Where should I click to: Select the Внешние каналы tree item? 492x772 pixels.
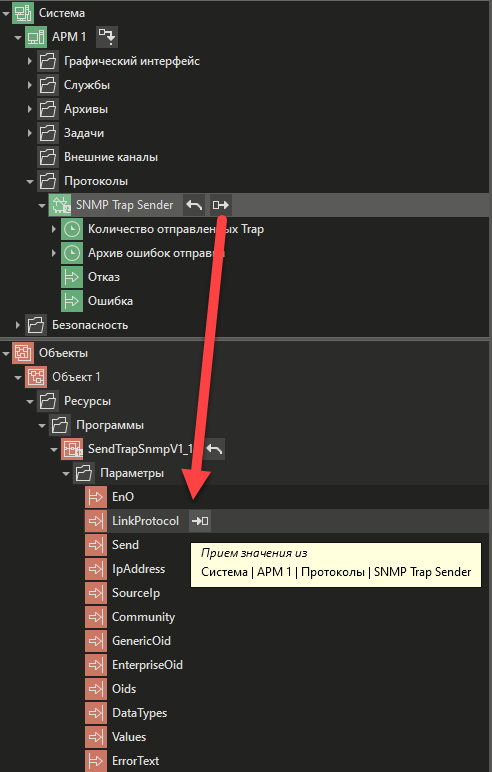click(111, 157)
